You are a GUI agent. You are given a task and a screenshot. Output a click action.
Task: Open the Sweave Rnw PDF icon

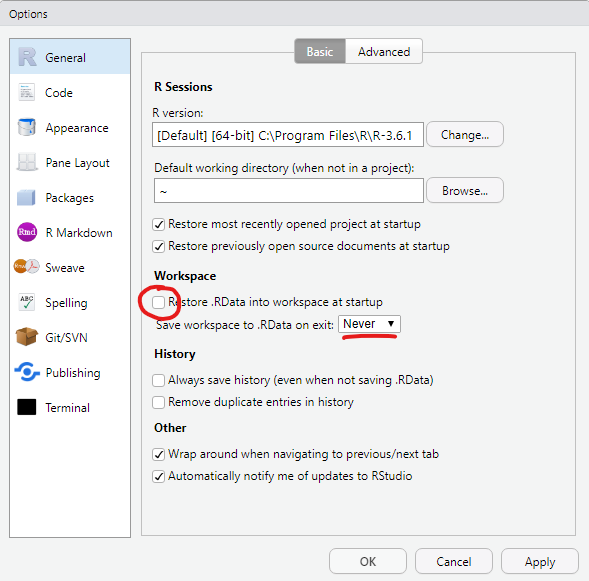coord(27,267)
